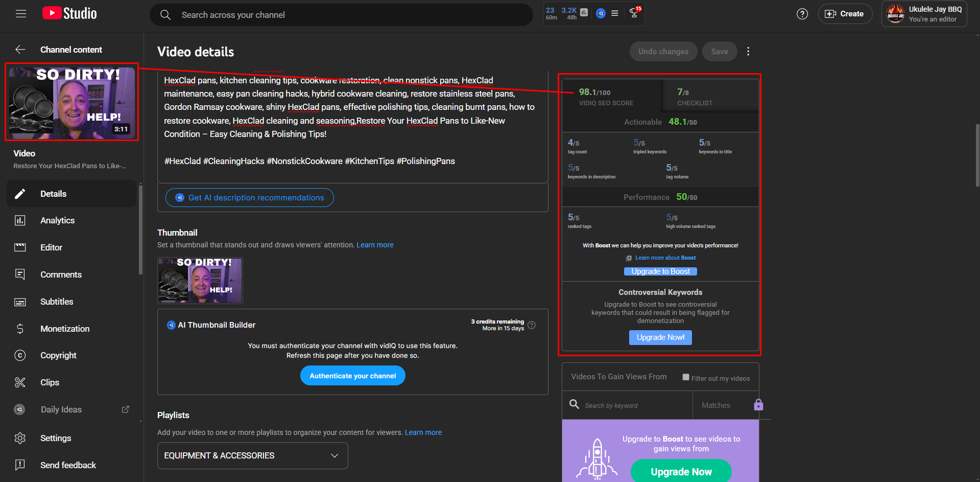Click the Clips scissors icon

(x=20, y=382)
